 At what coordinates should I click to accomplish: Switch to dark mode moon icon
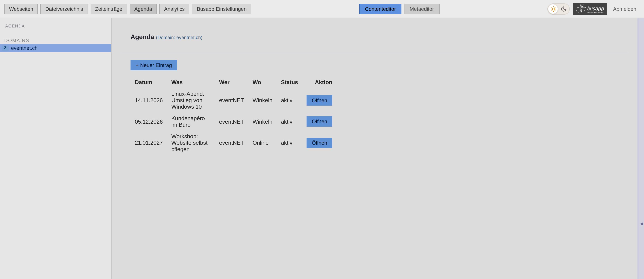pyautogui.click(x=563, y=9)
